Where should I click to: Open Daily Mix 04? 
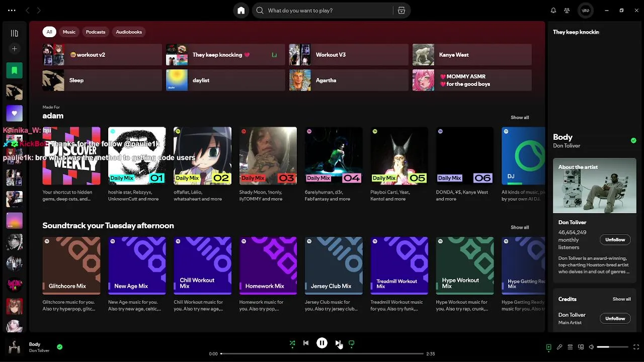tap(334, 156)
